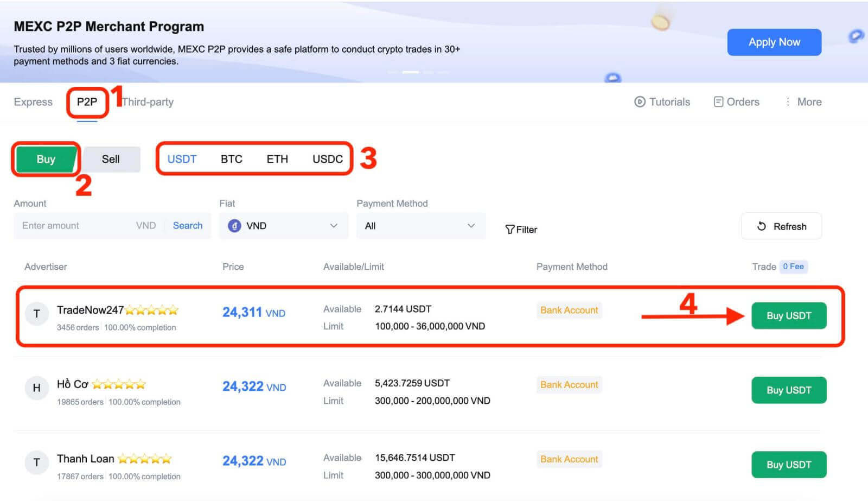Click 15,646.7514 USDT available amount
The width and height of the screenshot is (868, 501).
(x=415, y=458)
